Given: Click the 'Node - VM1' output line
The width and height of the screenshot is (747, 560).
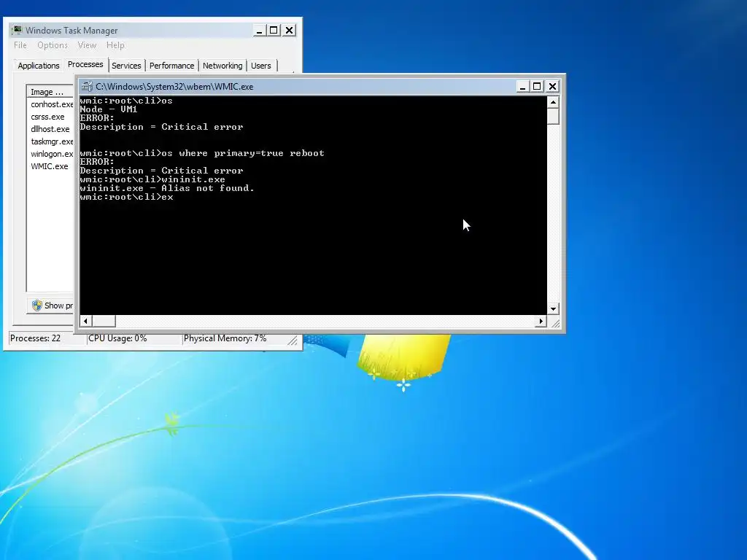Looking at the screenshot, I should point(109,109).
